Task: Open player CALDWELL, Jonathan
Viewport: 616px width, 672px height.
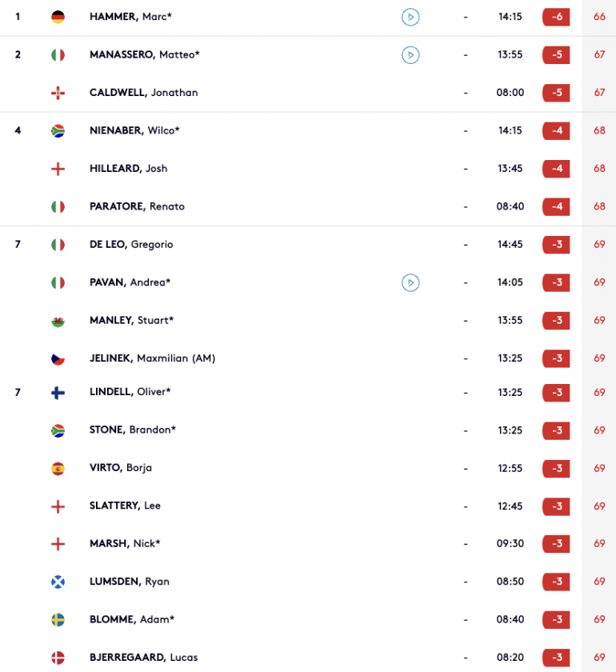Action: coord(144,93)
